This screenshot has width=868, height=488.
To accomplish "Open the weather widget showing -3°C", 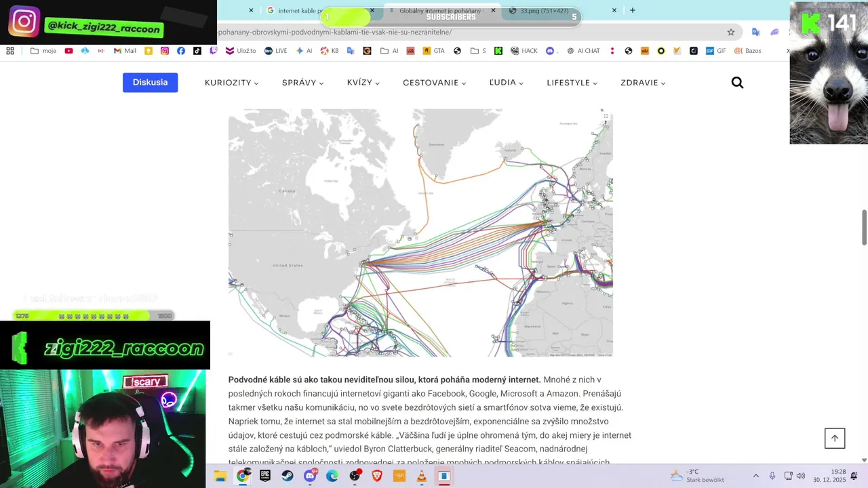I will click(x=696, y=476).
